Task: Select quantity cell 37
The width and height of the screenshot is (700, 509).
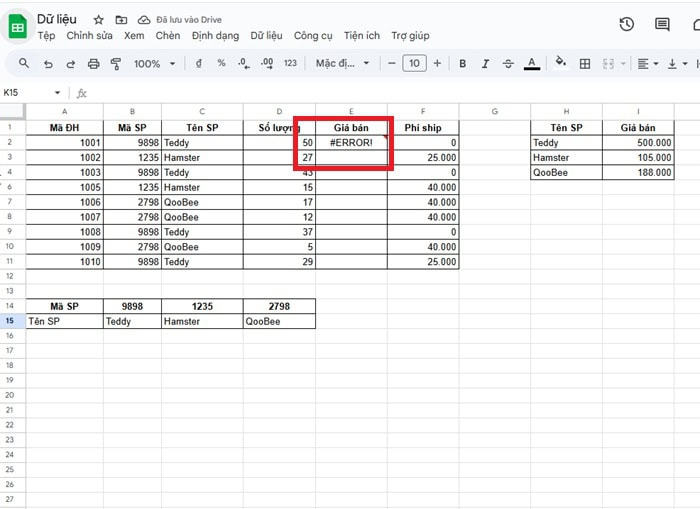Action: [x=279, y=232]
